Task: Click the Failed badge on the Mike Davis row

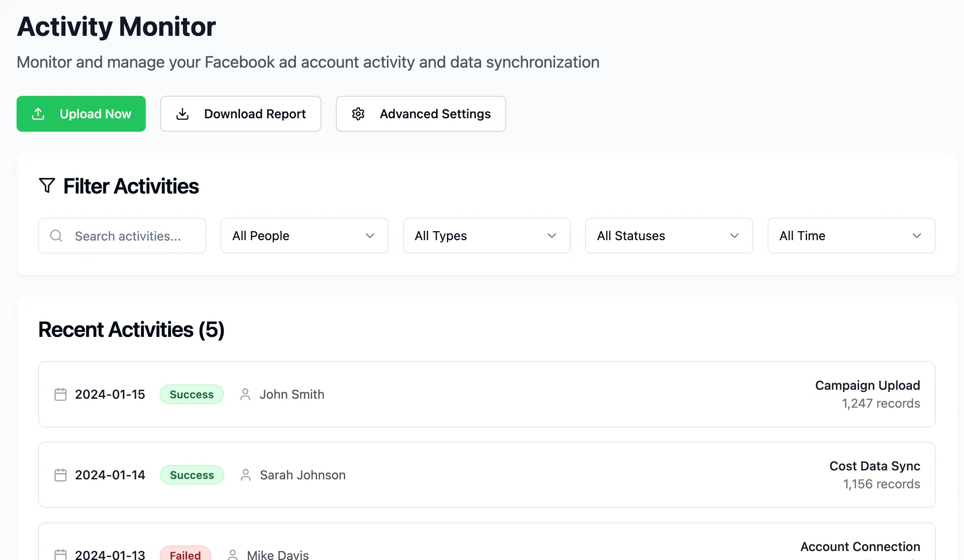Action: click(185, 555)
